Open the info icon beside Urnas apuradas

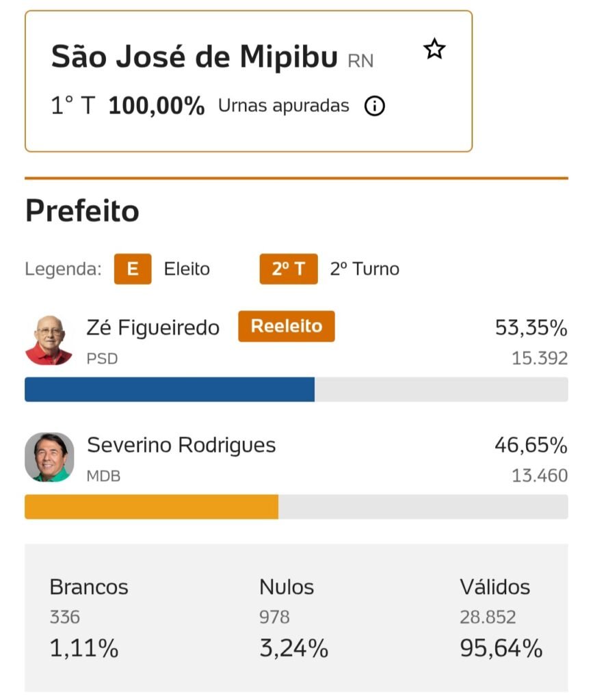374,107
